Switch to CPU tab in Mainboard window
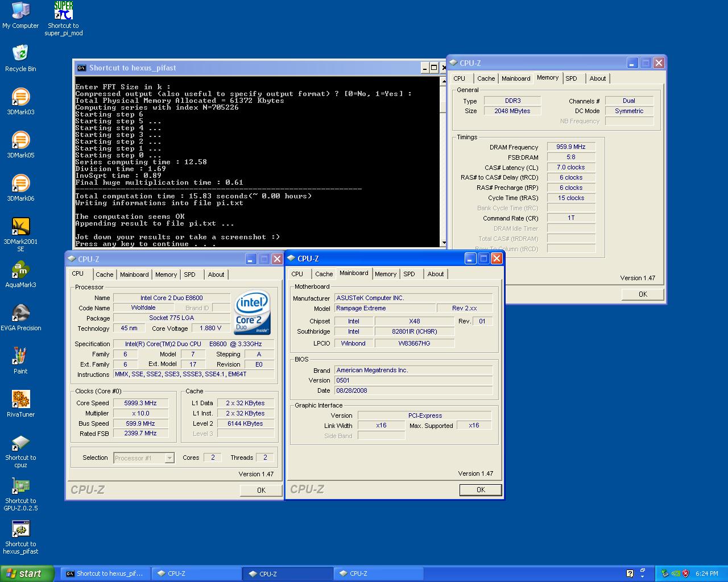Viewport: 728px width, 582px height. coord(297,274)
